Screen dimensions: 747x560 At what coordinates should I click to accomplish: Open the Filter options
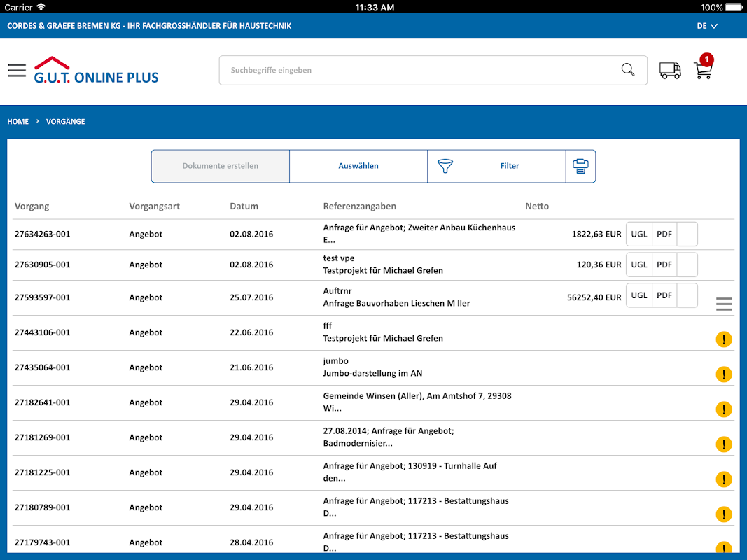click(x=496, y=166)
